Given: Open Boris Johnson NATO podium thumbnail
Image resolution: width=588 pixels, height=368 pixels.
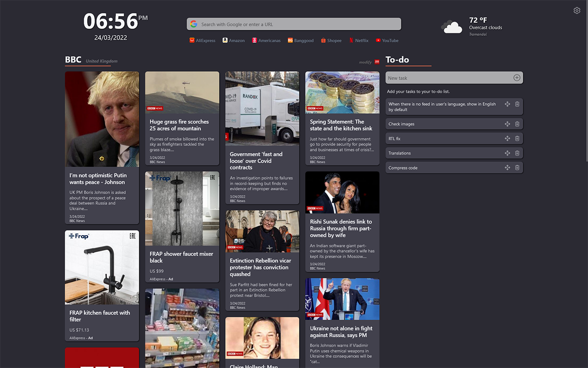Looking at the screenshot, I should click(x=342, y=299).
